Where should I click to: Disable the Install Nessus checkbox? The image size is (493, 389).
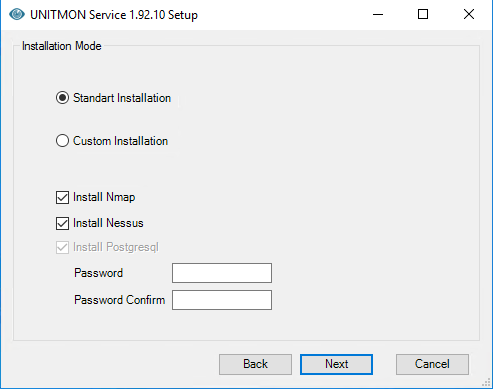click(x=62, y=223)
